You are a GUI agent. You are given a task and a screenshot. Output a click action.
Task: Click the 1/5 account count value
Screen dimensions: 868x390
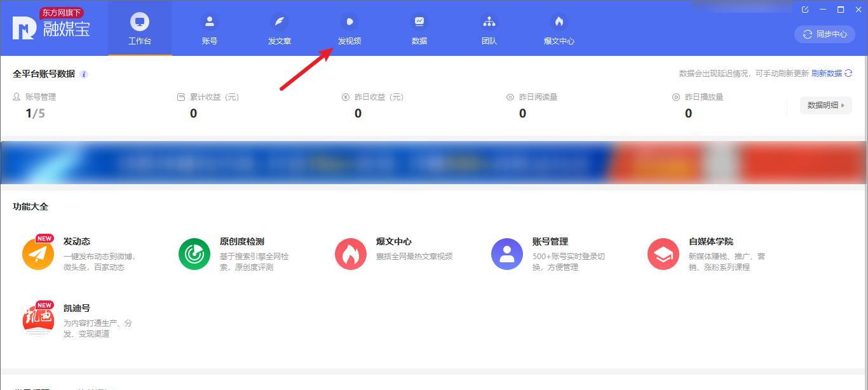(x=35, y=114)
